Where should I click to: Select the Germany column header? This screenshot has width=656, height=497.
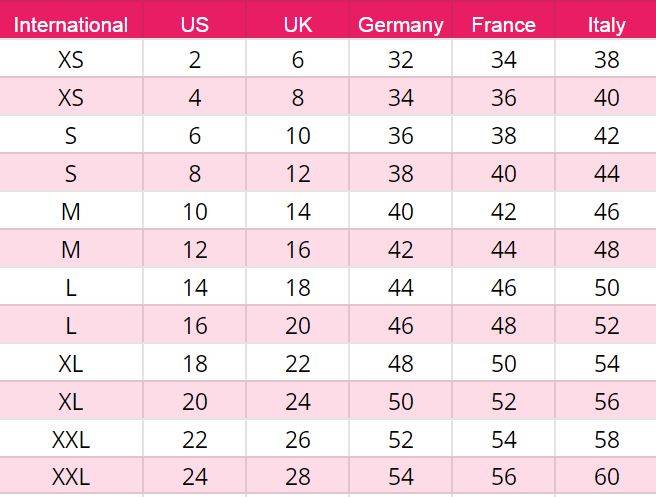pyautogui.click(x=401, y=25)
